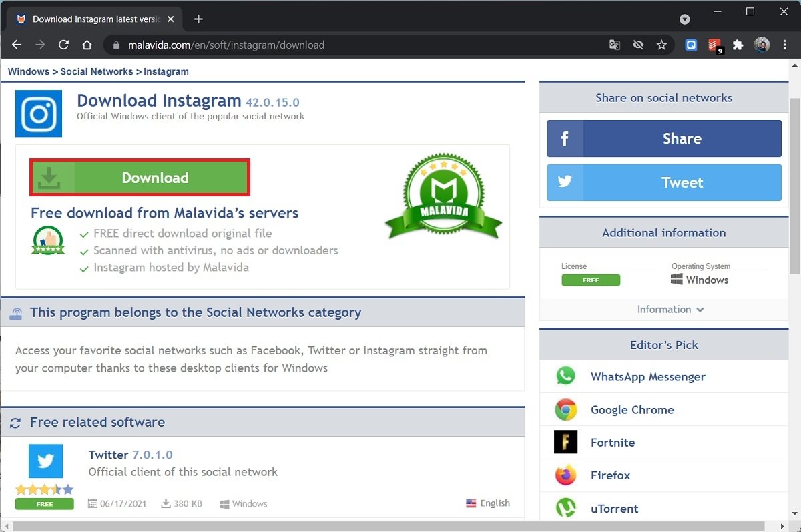Image resolution: width=801 pixels, height=532 pixels.
Task: Click the Download Instagram heading
Action: 159,101
